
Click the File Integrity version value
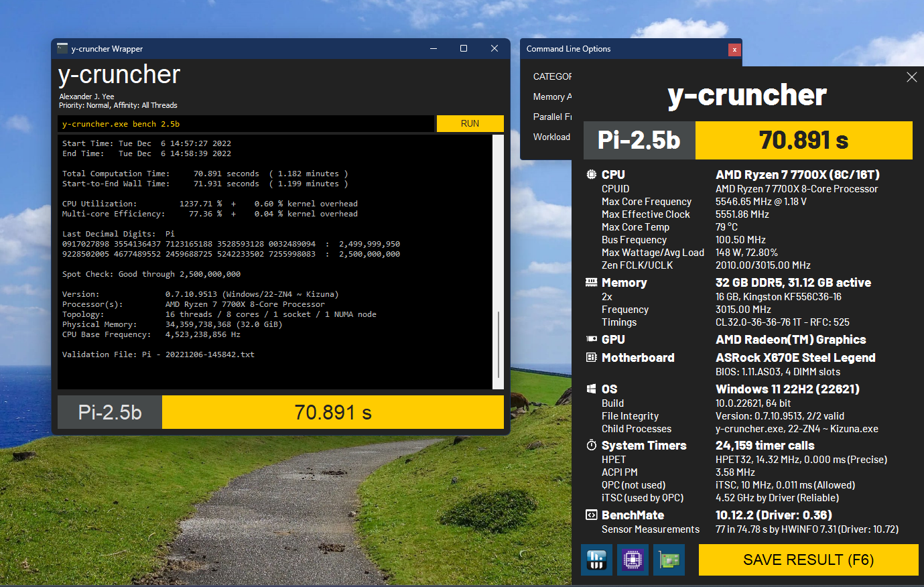[780, 415]
